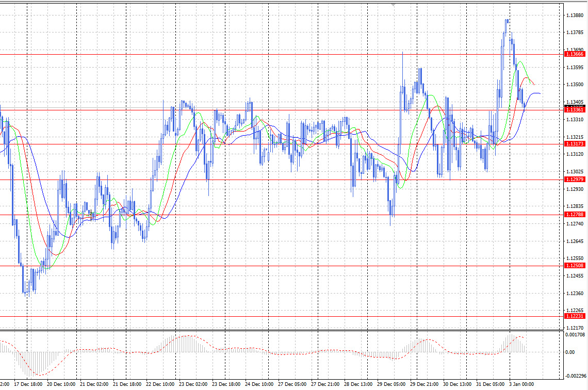The width and height of the screenshot is (588, 390).
Task: Click the 1.13785 price scale value
Action: tap(575, 32)
